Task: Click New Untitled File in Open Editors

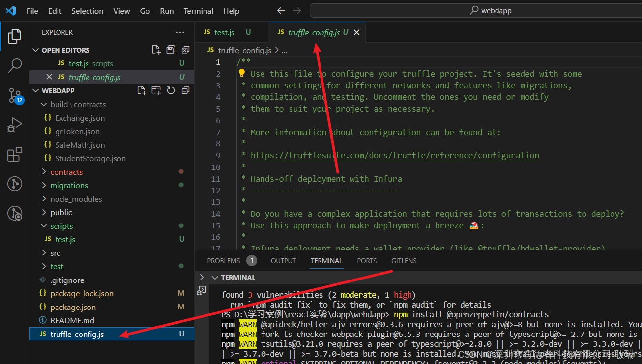Action: point(156,50)
